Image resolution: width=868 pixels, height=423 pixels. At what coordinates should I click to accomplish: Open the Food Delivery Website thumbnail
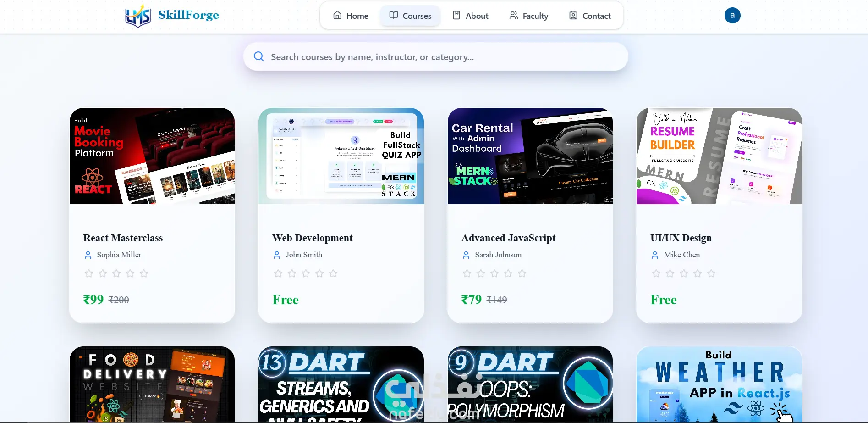pyautogui.click(x=152, y=384)
